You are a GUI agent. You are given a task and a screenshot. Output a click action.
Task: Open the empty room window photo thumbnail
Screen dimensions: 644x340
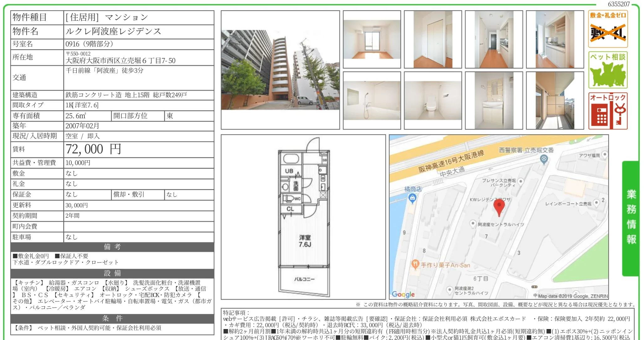pyautogui.click(x=371, y=39)
